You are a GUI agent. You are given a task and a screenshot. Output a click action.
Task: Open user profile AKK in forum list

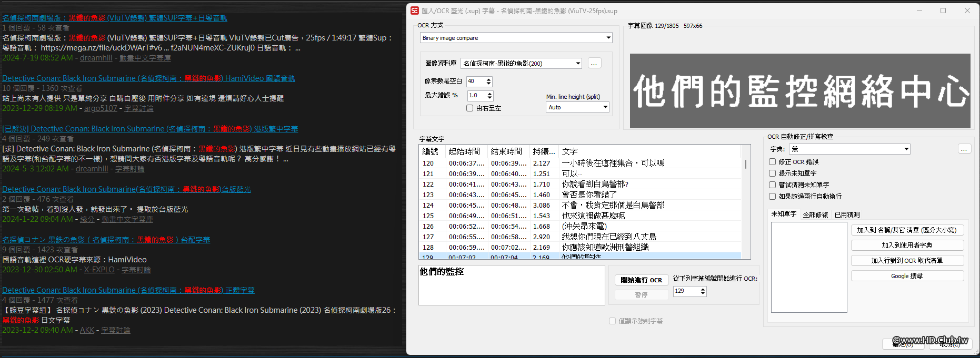tap(87, 330)
